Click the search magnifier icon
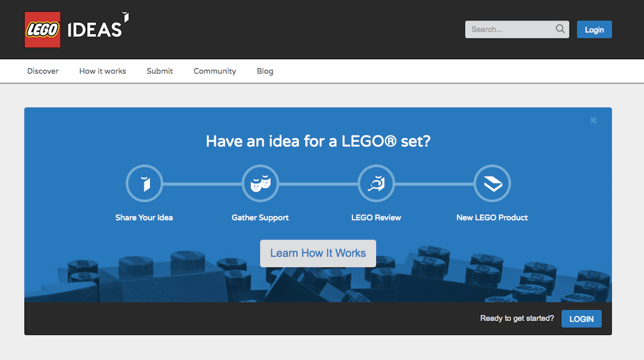The image size is (644, 360). pos(560,29)
